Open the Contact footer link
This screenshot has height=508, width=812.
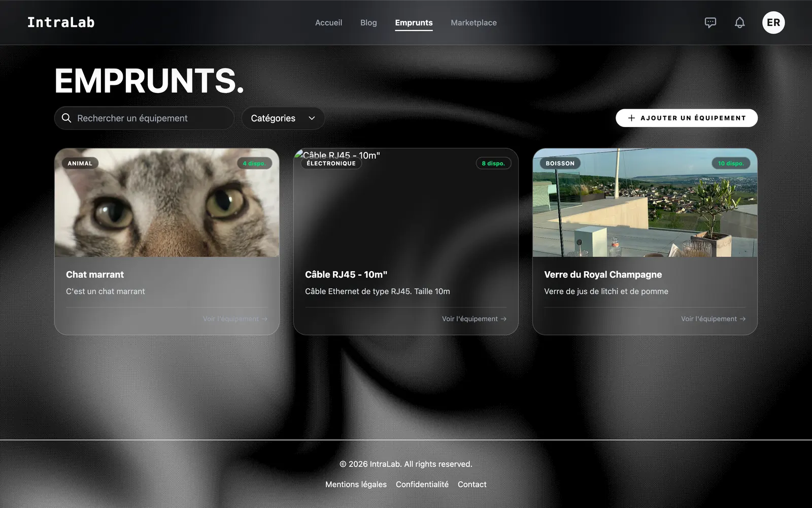point(472,484)
